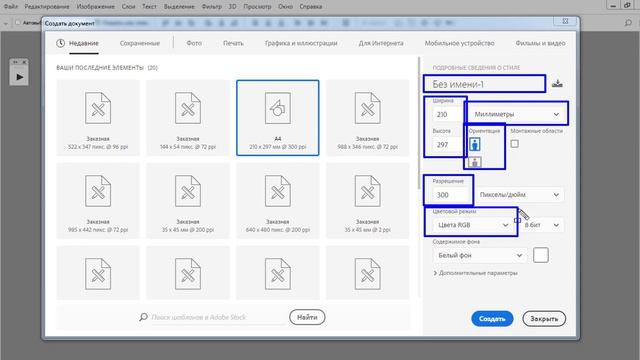Switch to the Недавние tab

pyautogui.click(x=84, y=43)
